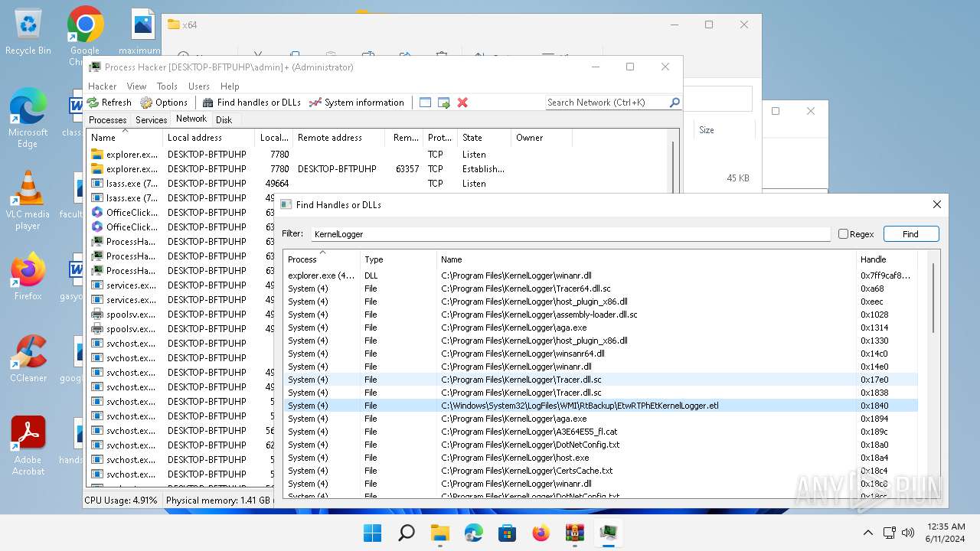
Task: Sort results by Process column header
Action: click(322, 259)
